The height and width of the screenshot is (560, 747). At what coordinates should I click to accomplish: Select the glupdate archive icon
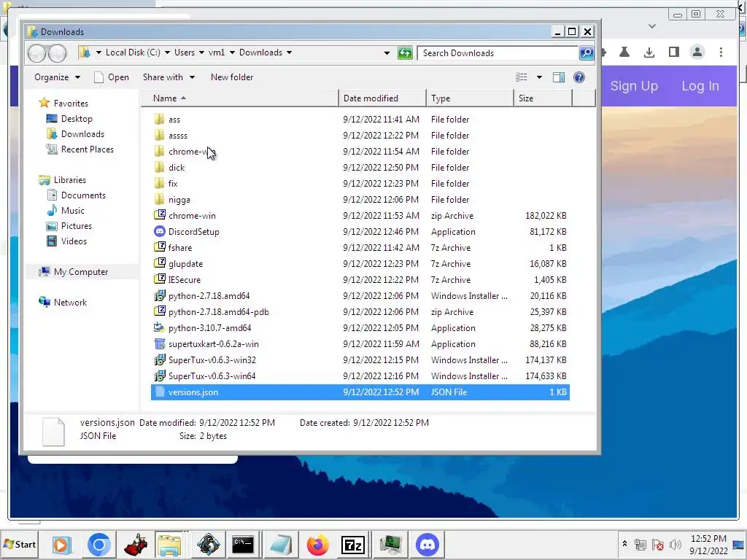click(x=160, y=263)
